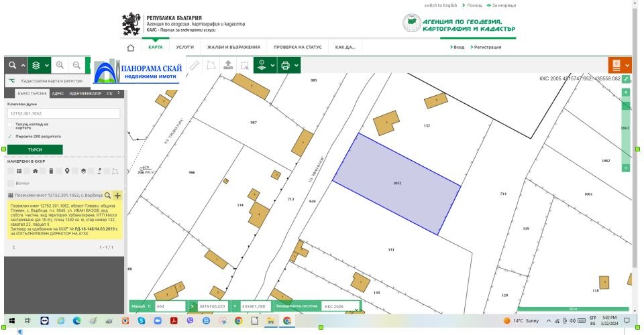Image resolution: width=644 pixels, height=335 pixels.
Task: Select the ruler measure tool
Action: pos(195,65)
